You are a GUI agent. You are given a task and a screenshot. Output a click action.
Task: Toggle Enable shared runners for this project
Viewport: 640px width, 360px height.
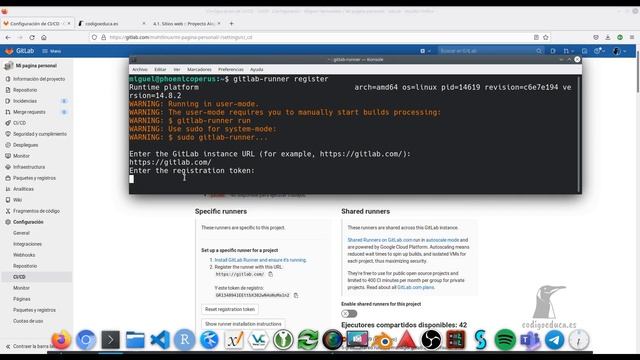tap(349, 313)
